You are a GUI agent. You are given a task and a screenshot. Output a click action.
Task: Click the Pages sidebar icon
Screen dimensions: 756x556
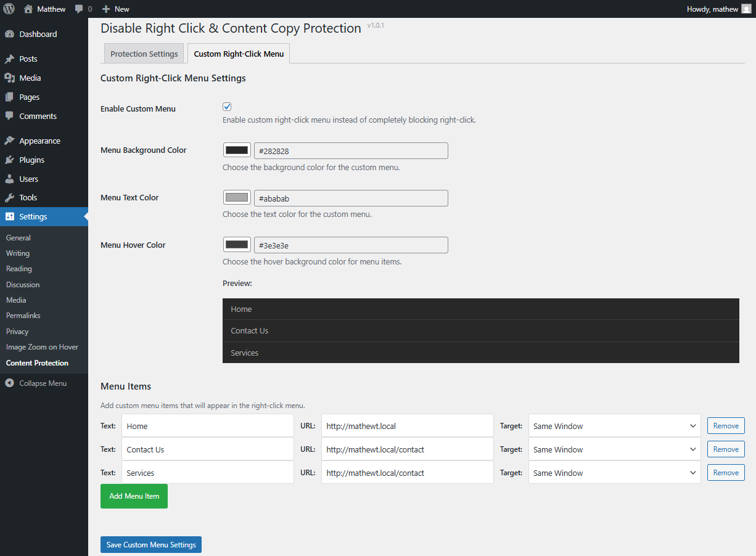tap(10, 97)
